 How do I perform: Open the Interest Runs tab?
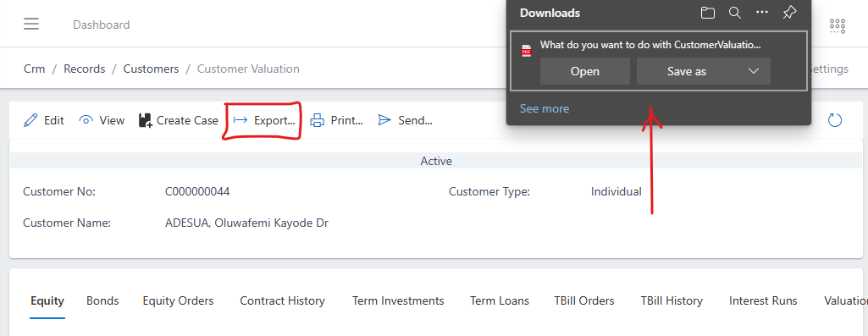tap(763, 301)
